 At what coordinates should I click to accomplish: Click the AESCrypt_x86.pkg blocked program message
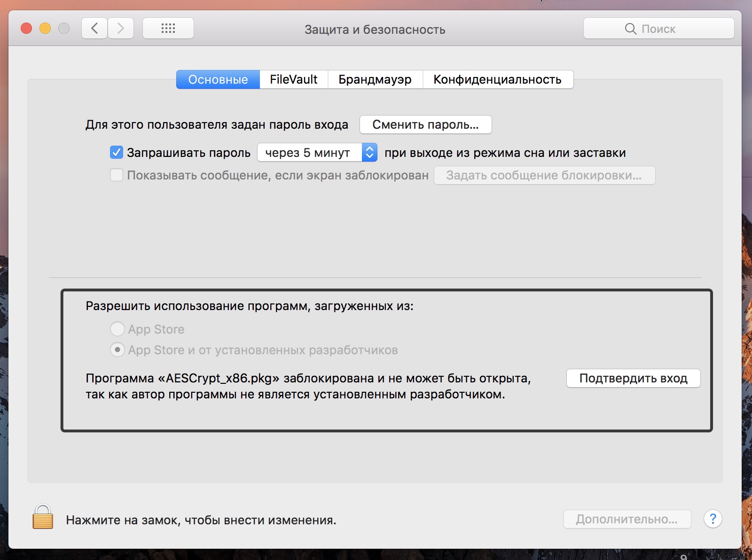pos(308,386)
